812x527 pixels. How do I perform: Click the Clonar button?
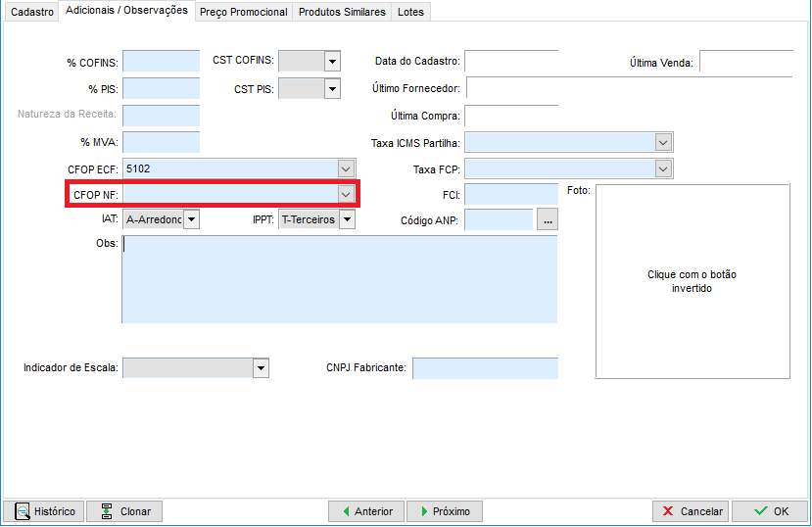(x=124, y=511)
